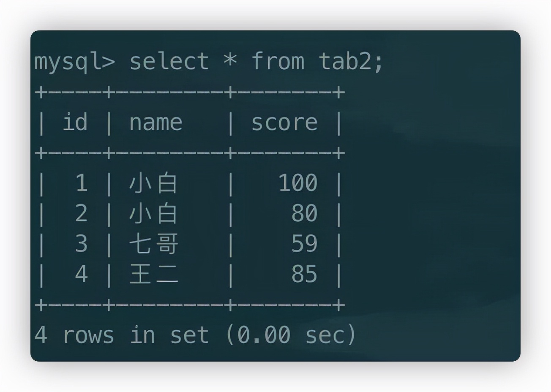
Task: Click id value 1 in the first row
Action: pos(81,183)
